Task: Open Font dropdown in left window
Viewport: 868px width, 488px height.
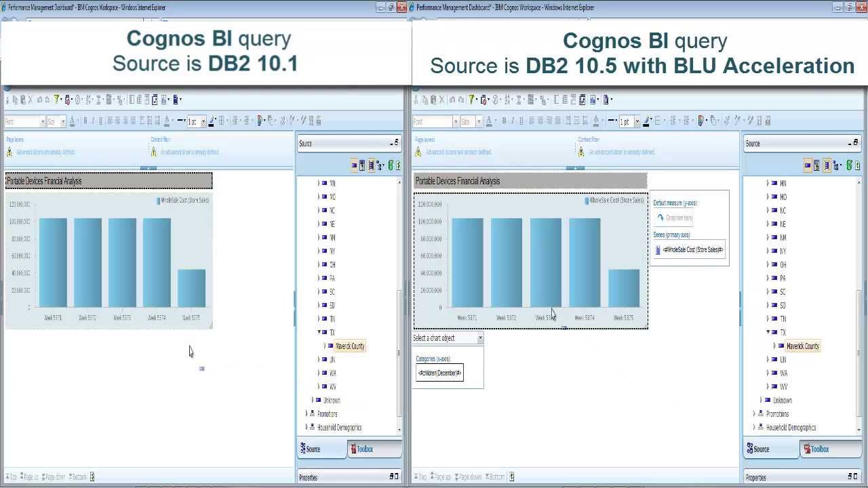Action: pyautogui.click(x=43, y=122)
